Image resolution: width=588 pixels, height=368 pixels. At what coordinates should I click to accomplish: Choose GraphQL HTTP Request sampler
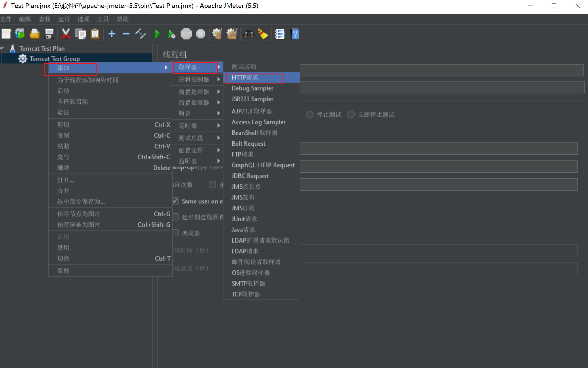(261, 165)
